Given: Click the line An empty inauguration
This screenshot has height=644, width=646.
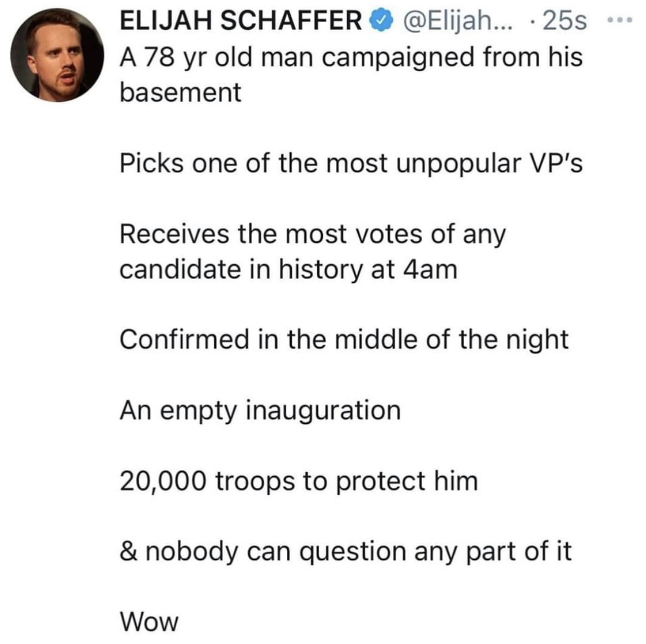Looking at the screenshot, I should click(260, 411).
